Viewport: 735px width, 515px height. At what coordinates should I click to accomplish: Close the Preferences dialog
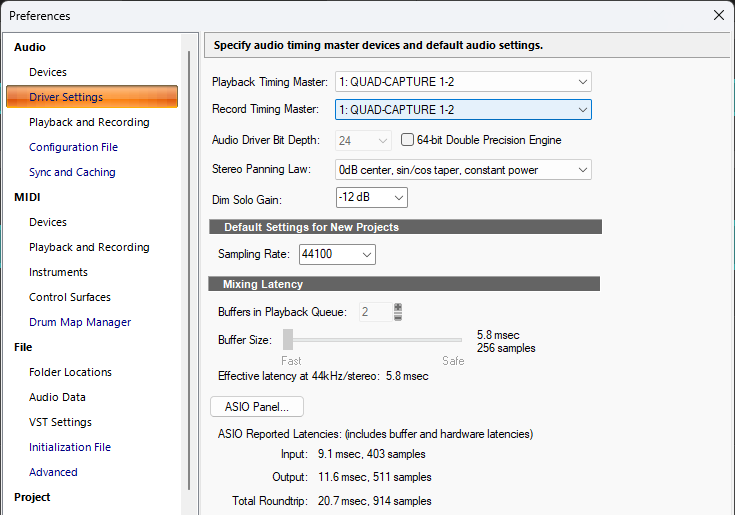(x=719, y=15)
